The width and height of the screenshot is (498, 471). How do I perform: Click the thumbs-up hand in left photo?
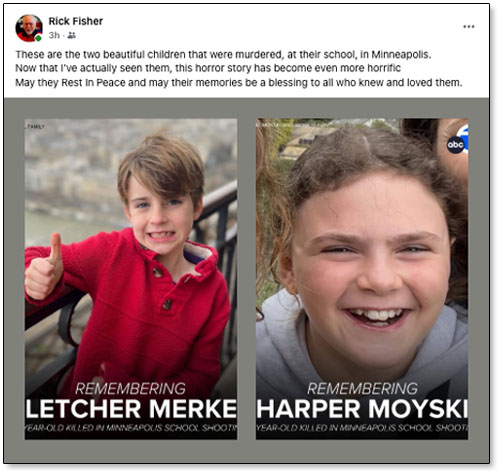[x=44, y=267]
